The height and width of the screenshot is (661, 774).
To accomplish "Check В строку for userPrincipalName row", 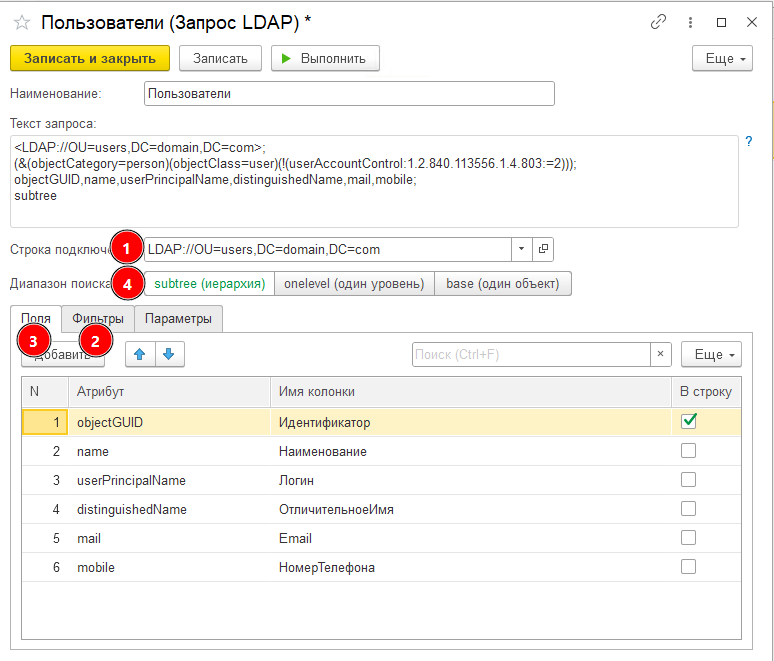I will 688,480.
